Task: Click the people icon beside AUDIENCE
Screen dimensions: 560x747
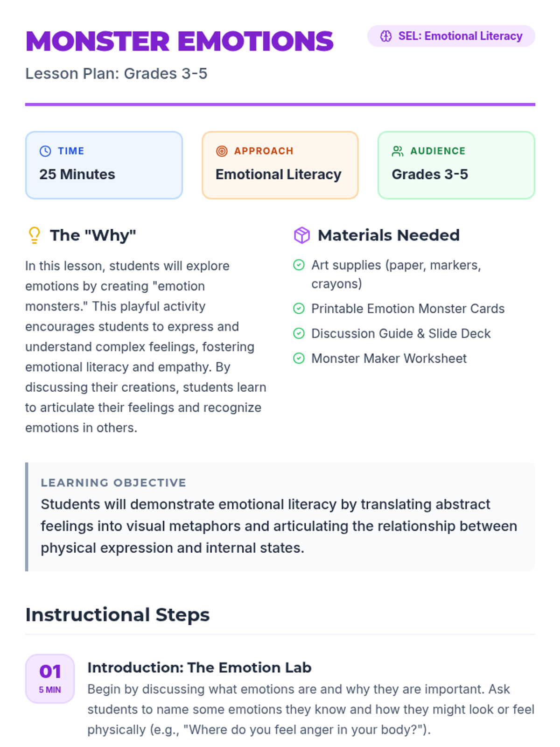Action: tap(398, 151)
